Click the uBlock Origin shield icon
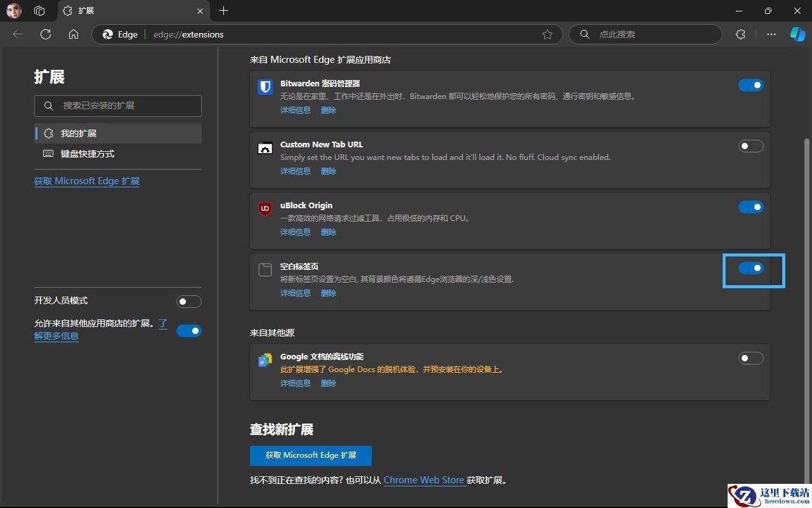Image resolution: width=812 pixels, height=508 pixels. coord(265,209)
